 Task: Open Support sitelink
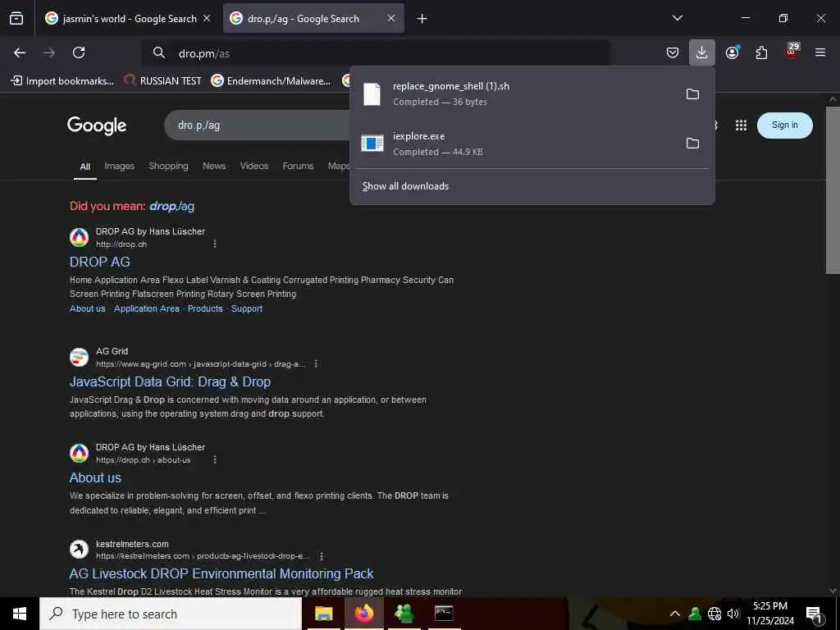246,308
